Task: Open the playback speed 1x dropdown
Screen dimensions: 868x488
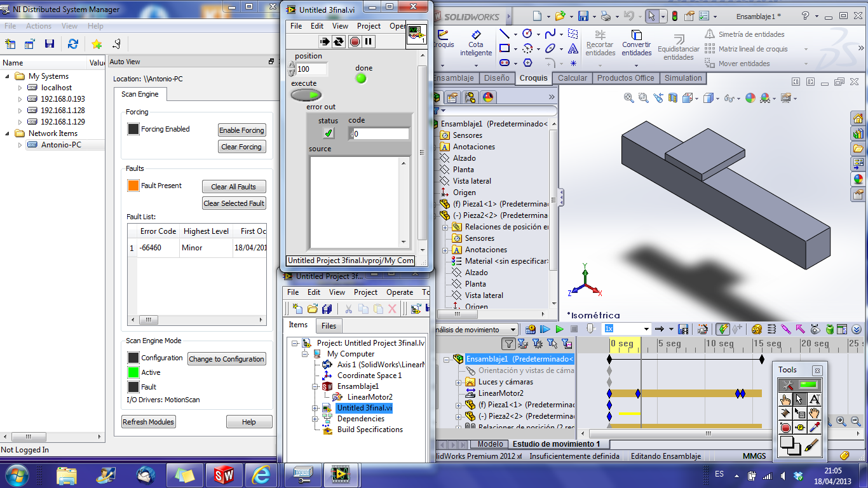Action: tap(647, 329)
